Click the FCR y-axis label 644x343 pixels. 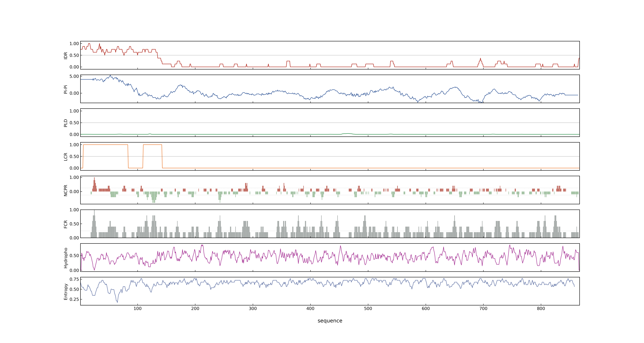(x=66, y=224)
